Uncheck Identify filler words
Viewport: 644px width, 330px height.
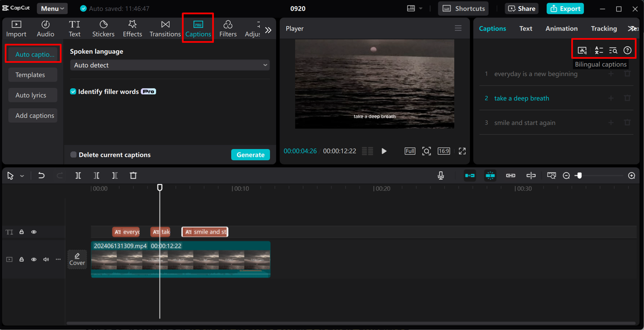click(x=73, y=92)
